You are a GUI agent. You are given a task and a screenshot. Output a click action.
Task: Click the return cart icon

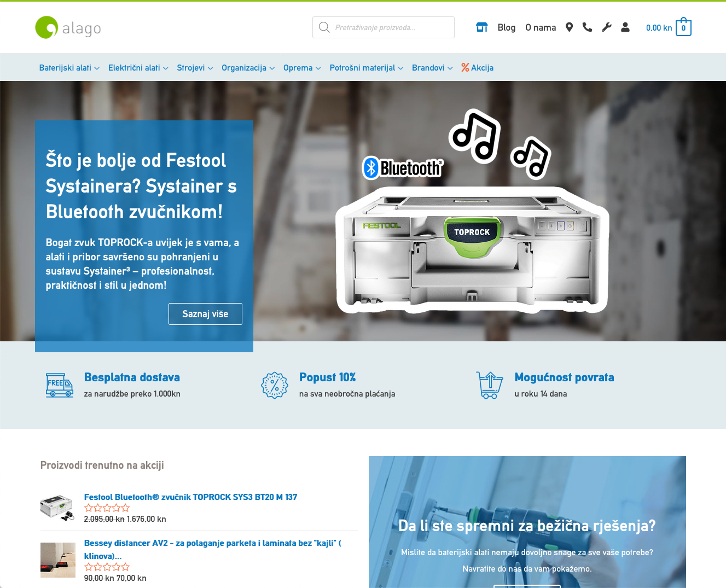(490, 385)
